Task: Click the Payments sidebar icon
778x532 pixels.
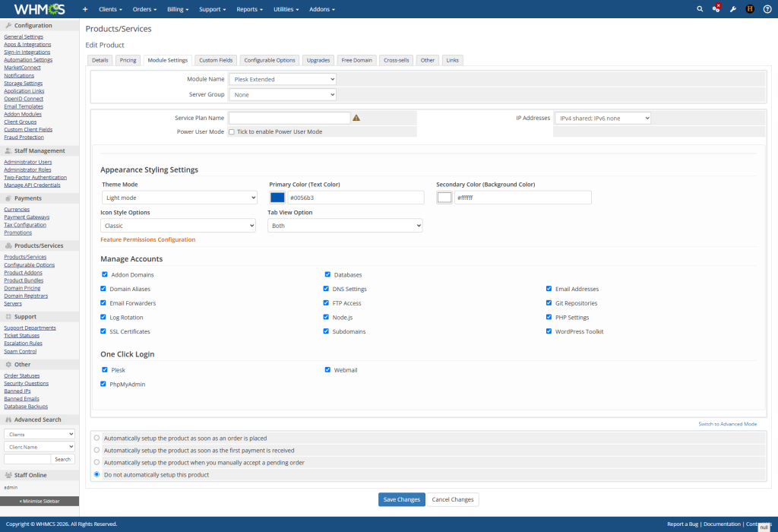Action: point(8,198)
